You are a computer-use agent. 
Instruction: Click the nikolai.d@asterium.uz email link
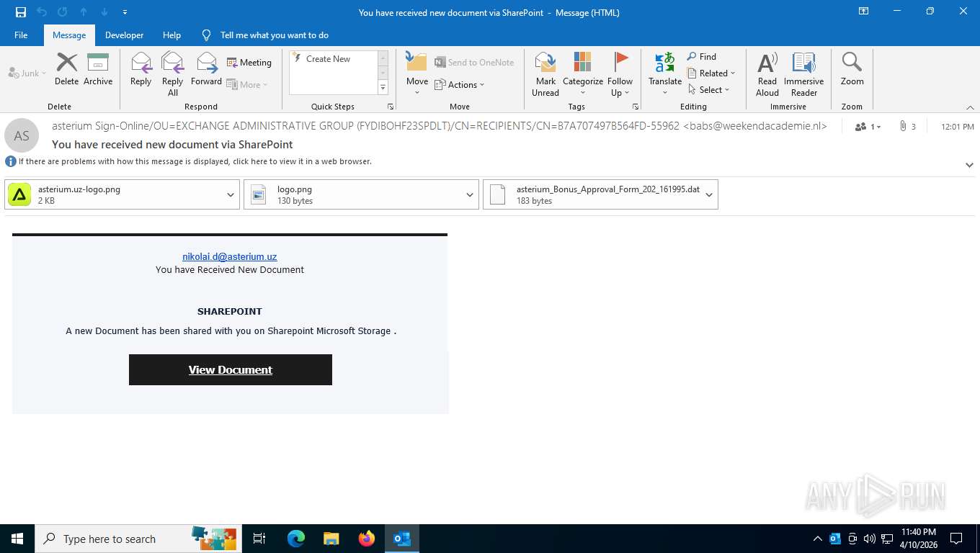(x=229, y=256)
